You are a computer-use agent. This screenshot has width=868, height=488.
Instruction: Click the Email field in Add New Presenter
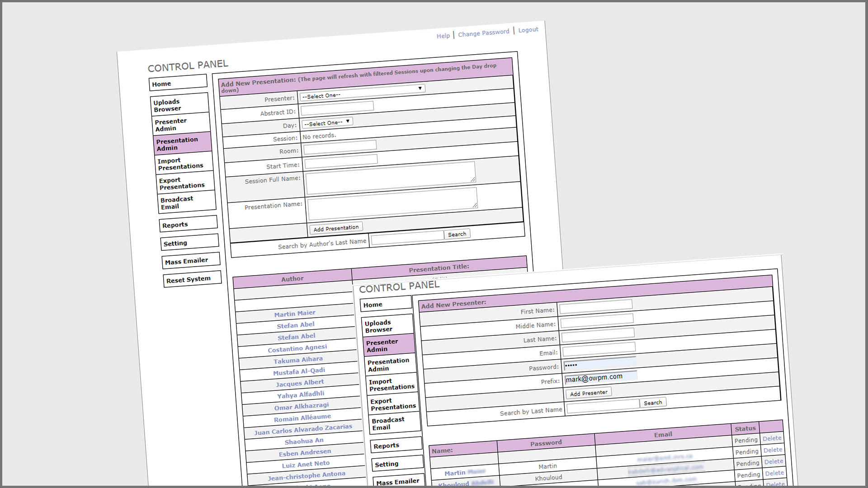tap(599, 349)
